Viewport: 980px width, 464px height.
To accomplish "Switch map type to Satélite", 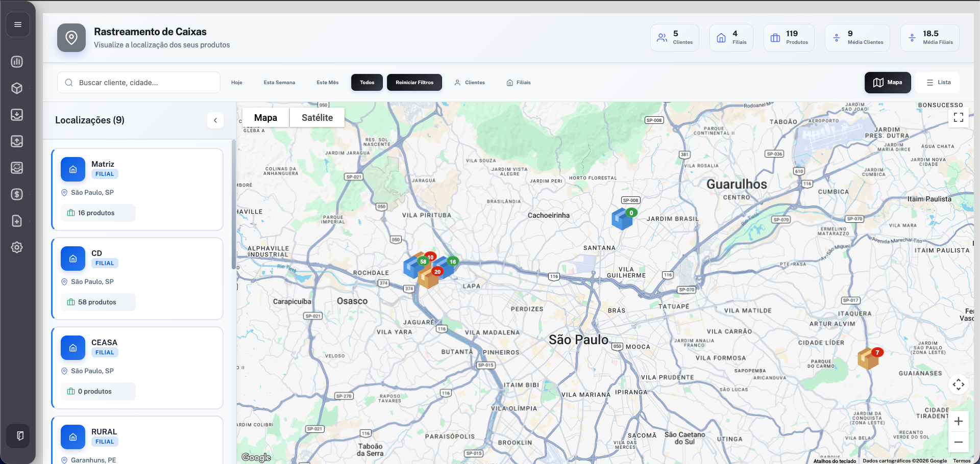I will point(317,118).
